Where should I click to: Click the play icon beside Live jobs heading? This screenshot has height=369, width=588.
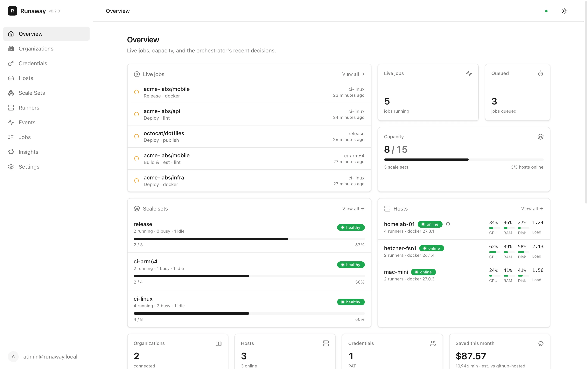(137, 74)
